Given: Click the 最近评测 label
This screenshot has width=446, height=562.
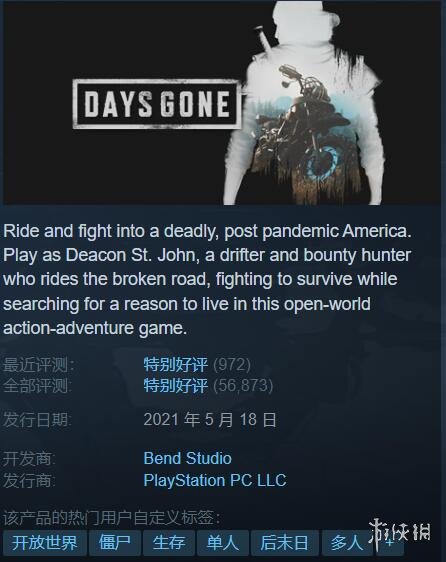Looking at the screenshot, I should click(x=39, y=365).
